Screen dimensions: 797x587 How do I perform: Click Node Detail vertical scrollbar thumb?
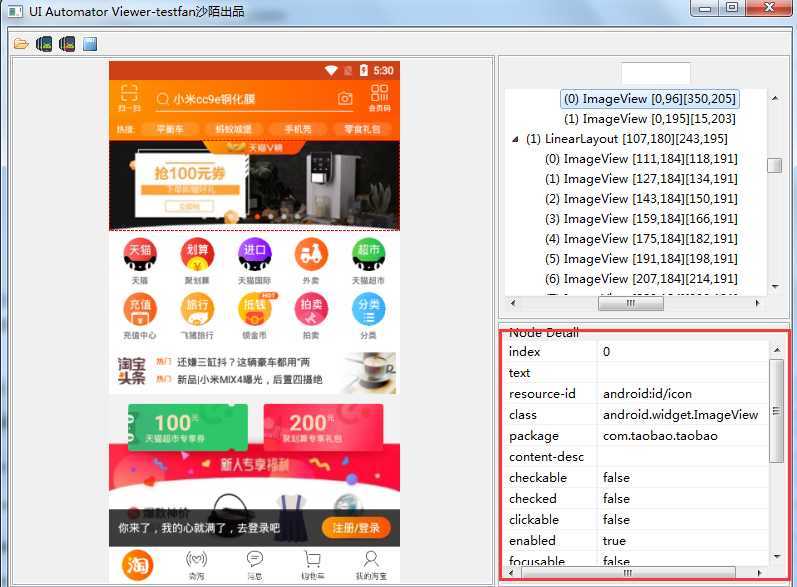[x=776, y=411]
